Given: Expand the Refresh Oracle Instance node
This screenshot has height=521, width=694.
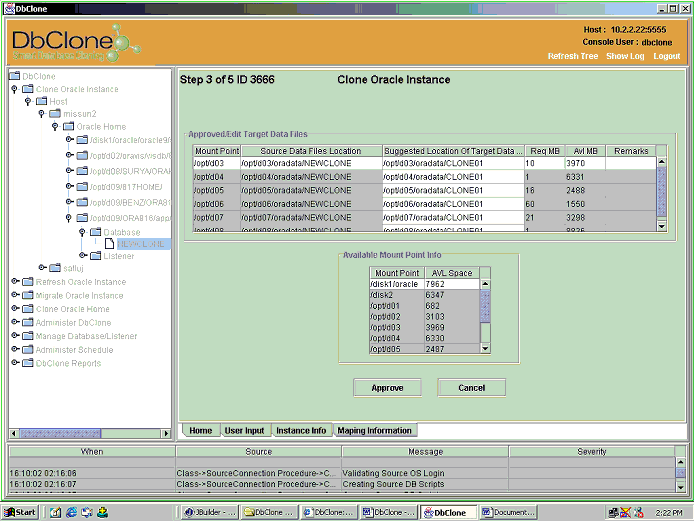Looking at the screenshot, I should [15, 281].
